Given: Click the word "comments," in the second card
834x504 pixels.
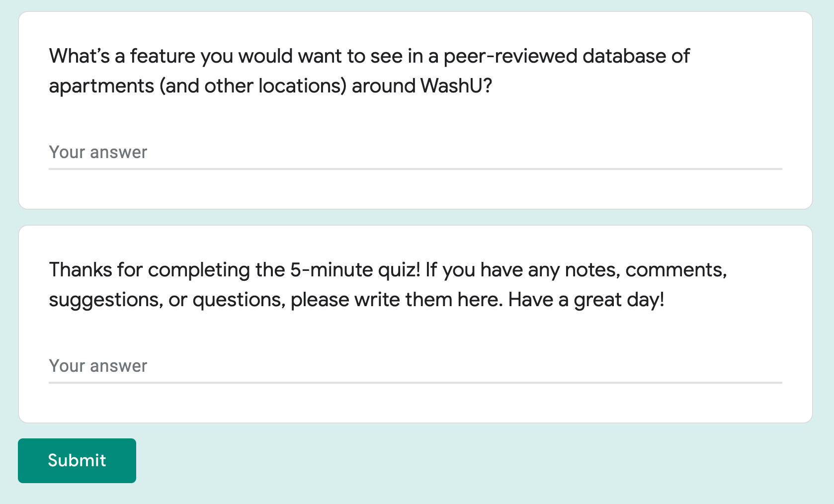Looking at the screenshot, I should [676, 270].
